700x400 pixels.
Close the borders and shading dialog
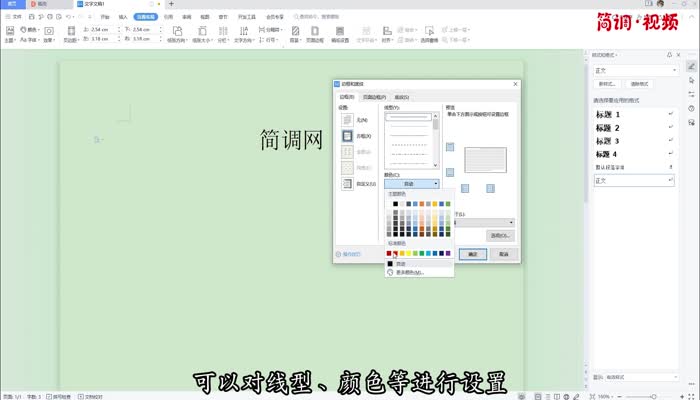click(x=515, y=84)
